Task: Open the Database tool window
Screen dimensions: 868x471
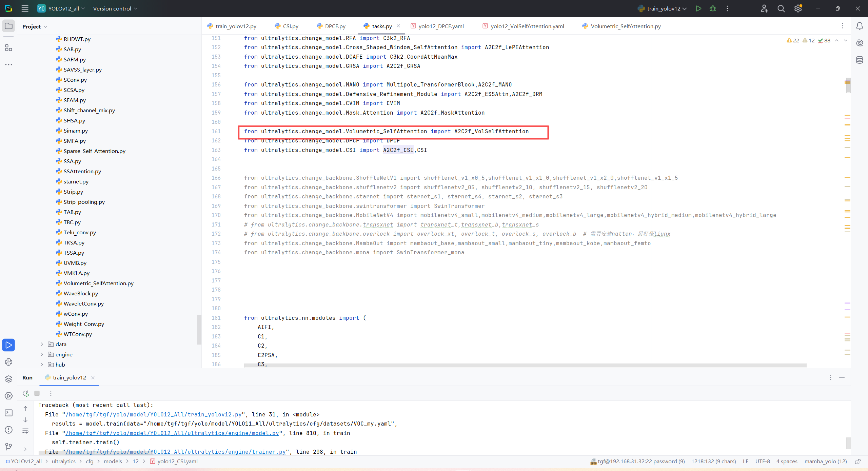Action: 860,60
